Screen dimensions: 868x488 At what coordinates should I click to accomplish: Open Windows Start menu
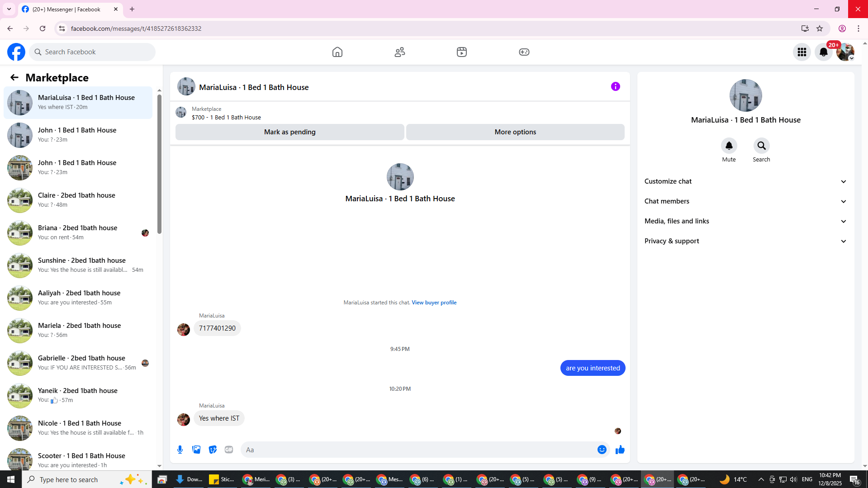click(x=11, y=479)
